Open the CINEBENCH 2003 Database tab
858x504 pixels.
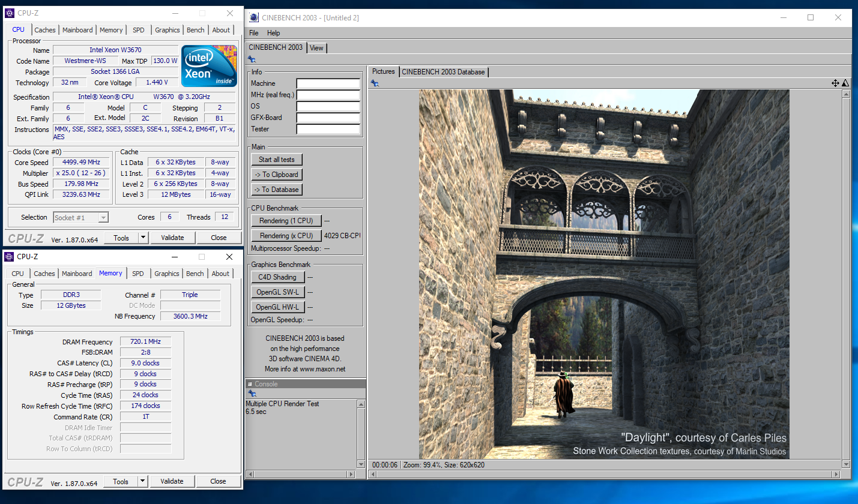443,72
